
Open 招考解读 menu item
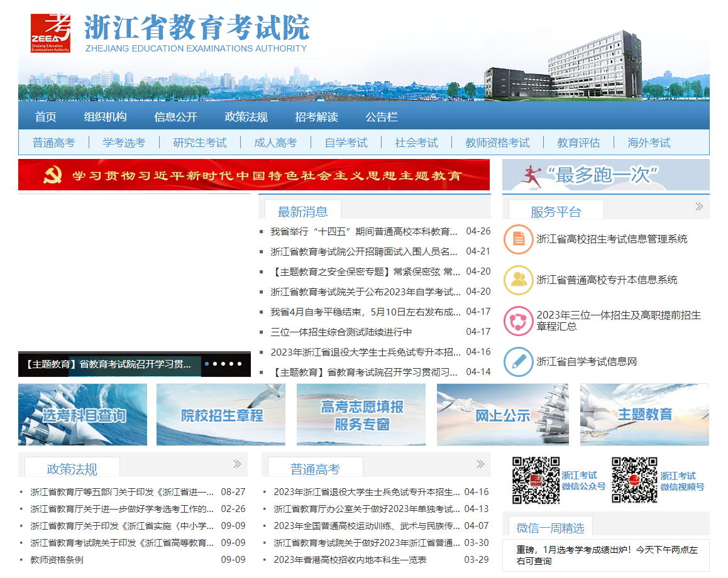click(x=316, y=117)
